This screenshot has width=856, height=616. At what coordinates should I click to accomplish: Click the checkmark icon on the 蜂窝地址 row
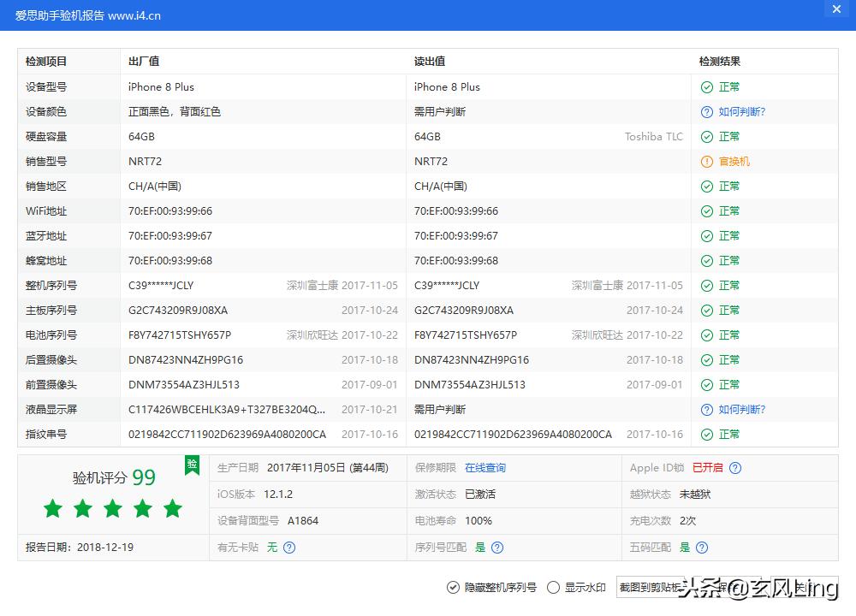click(706, 260)
